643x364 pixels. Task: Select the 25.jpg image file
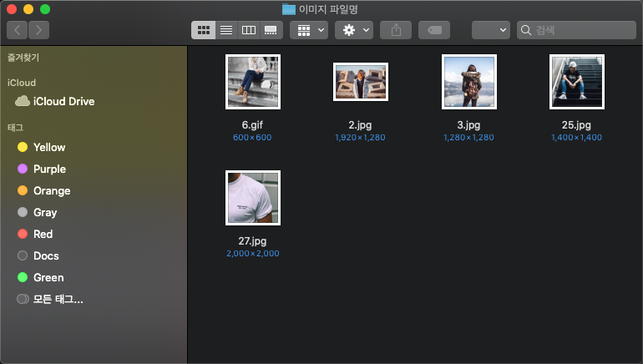576,82
